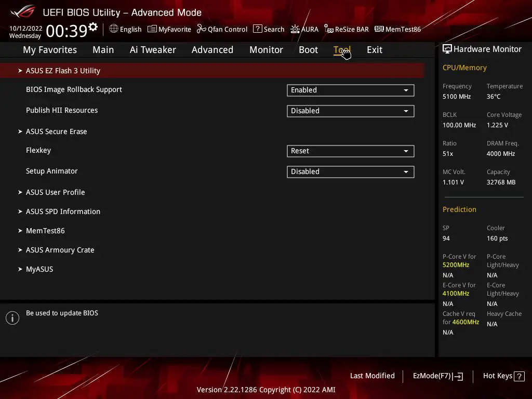Screen dimensions: 532x399
Task: Go to the Advanced tab
Action: tap(212, 50)
